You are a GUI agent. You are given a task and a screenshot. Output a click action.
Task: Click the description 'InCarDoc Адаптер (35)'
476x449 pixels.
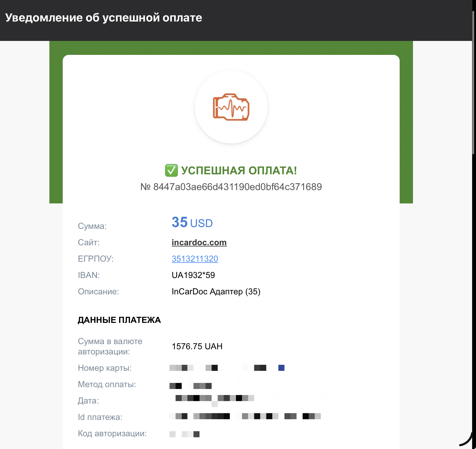click(x=216, y=292)
